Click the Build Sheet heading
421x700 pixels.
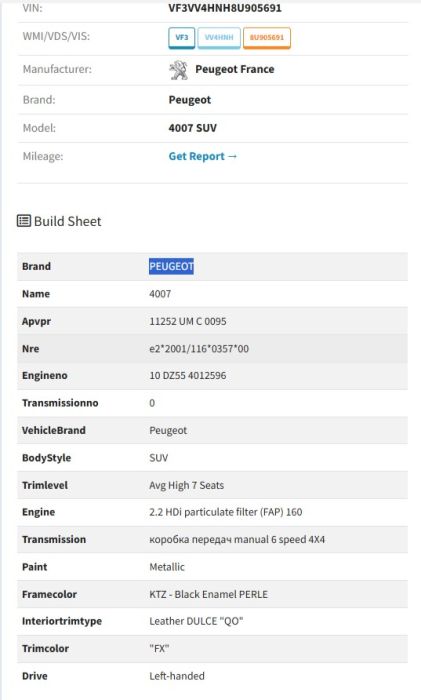[x=67, y=221]
